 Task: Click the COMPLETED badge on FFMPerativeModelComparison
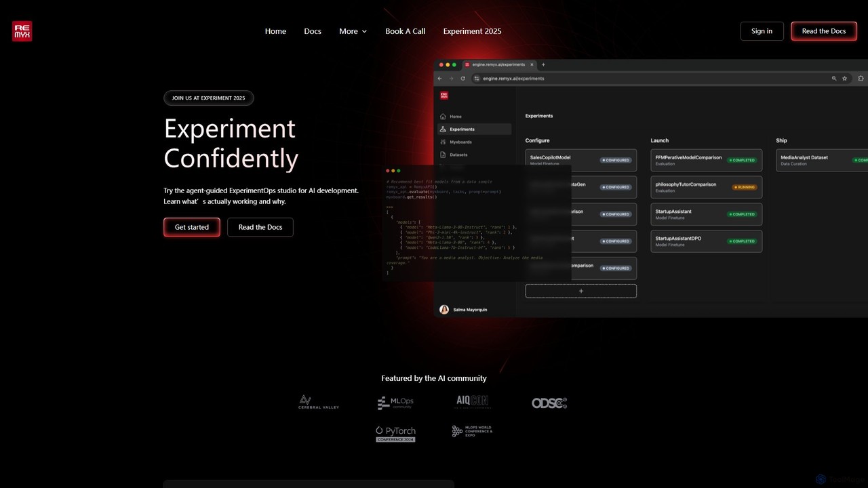click(x=742, y=160)
